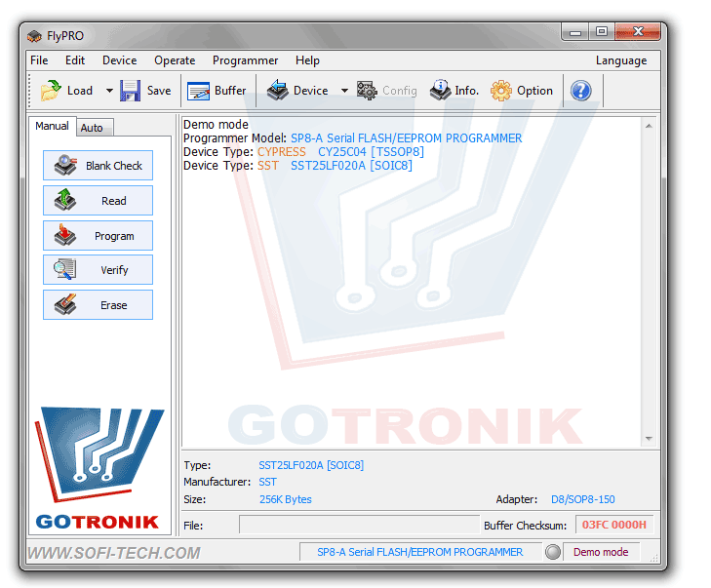Open the Programmer menu
The width and height of the screenshot is (711, 588).
click(245, 60)
